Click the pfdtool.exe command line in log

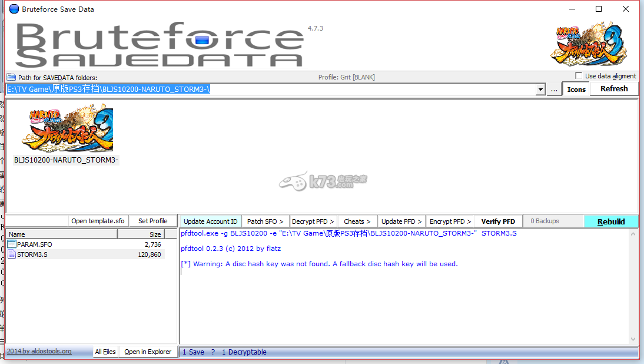click(x=348, y=233)
